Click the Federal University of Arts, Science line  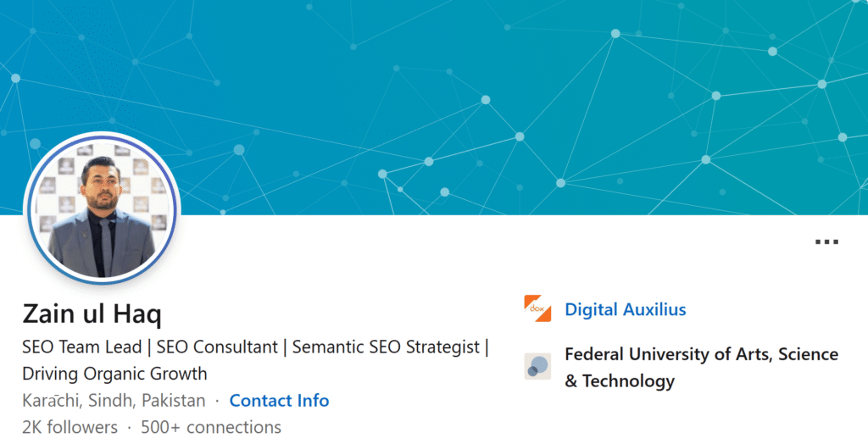click(701, 354)
